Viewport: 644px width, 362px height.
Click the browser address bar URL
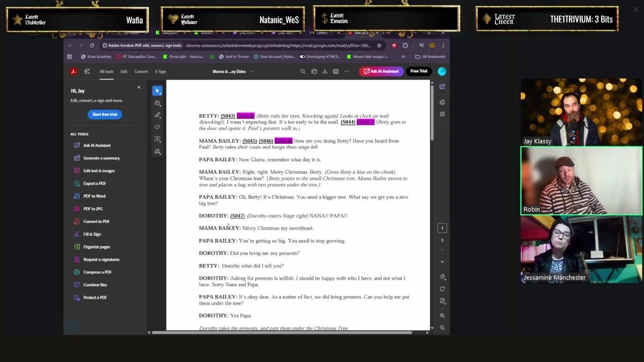[277, 45]
